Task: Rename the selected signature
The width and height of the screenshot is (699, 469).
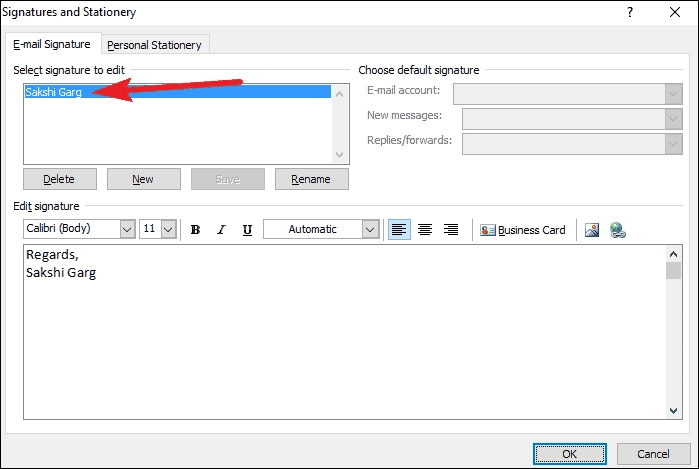Action: [310, 179]
